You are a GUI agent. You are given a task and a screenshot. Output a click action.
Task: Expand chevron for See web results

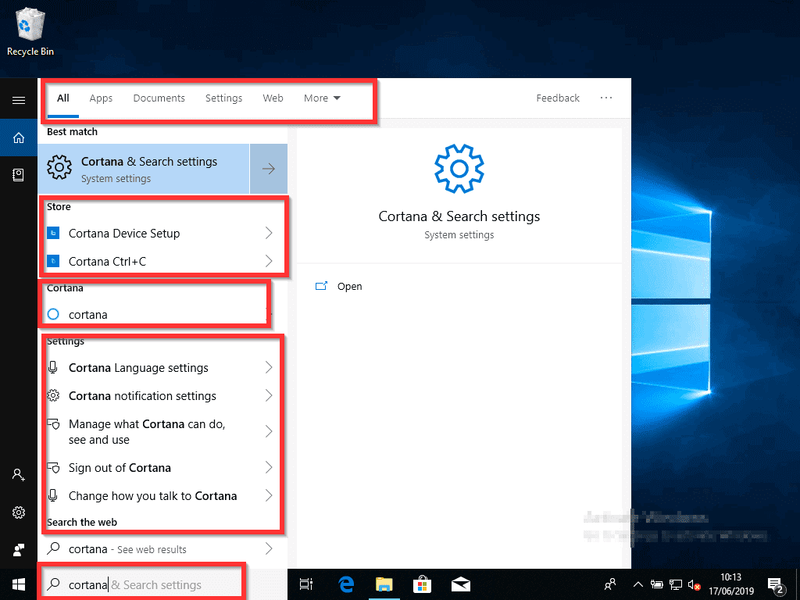(269, 549)
